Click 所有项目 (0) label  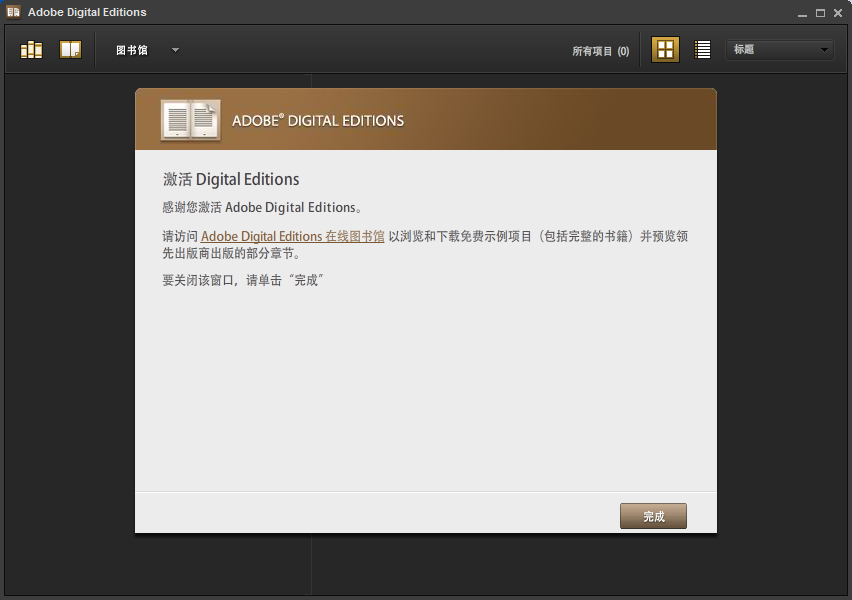(x=600, y=49)
